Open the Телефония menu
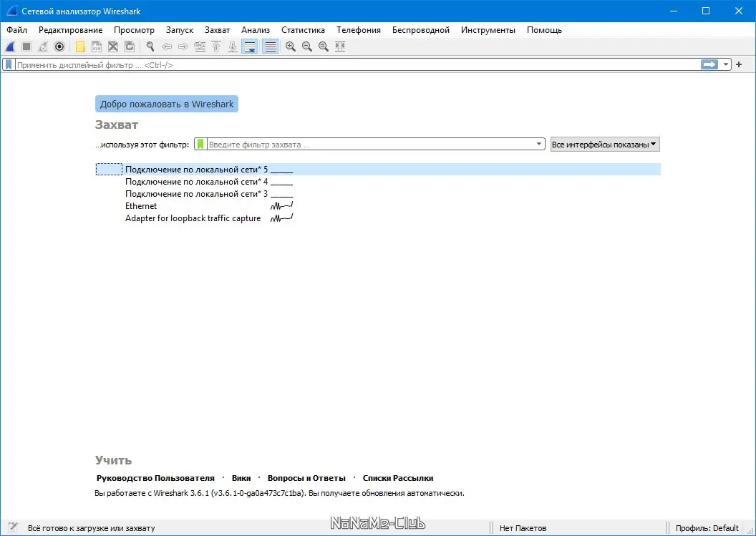The width and height of the screenshot is (756, 536). [x=358, y=30]
